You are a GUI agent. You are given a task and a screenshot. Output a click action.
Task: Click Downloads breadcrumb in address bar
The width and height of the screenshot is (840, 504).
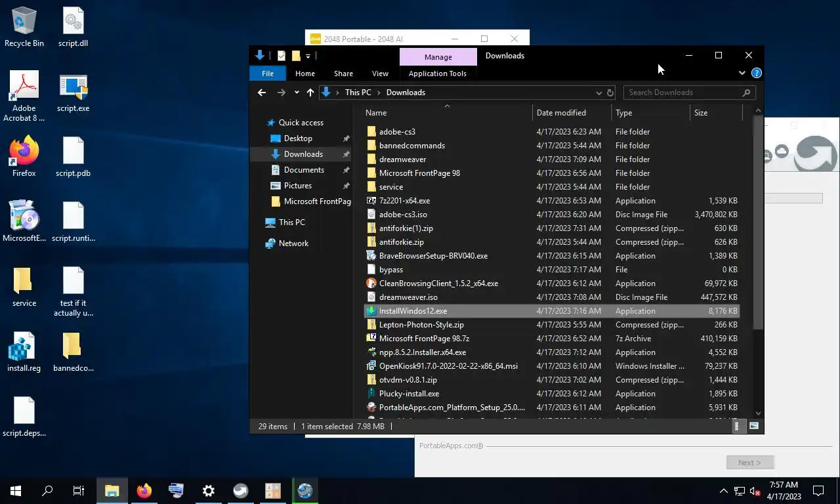tap(406, 93)
